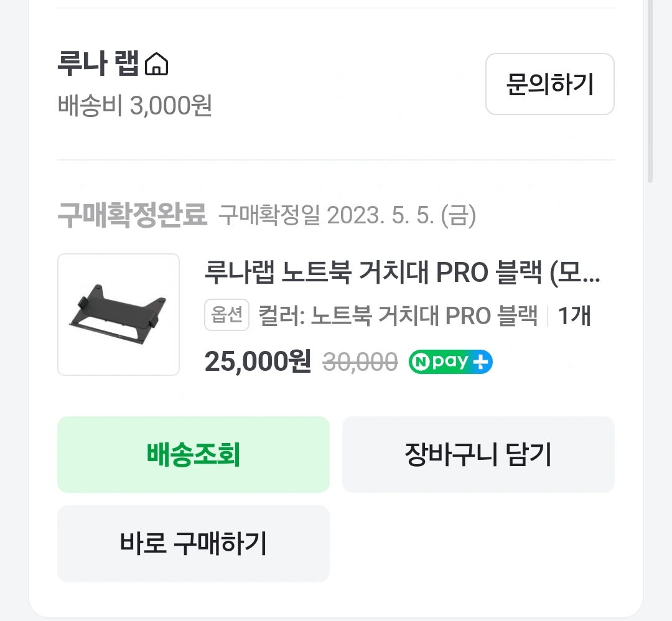Click the 25,000원 price text
Screen dimensions: 672x621
(258, 362)
